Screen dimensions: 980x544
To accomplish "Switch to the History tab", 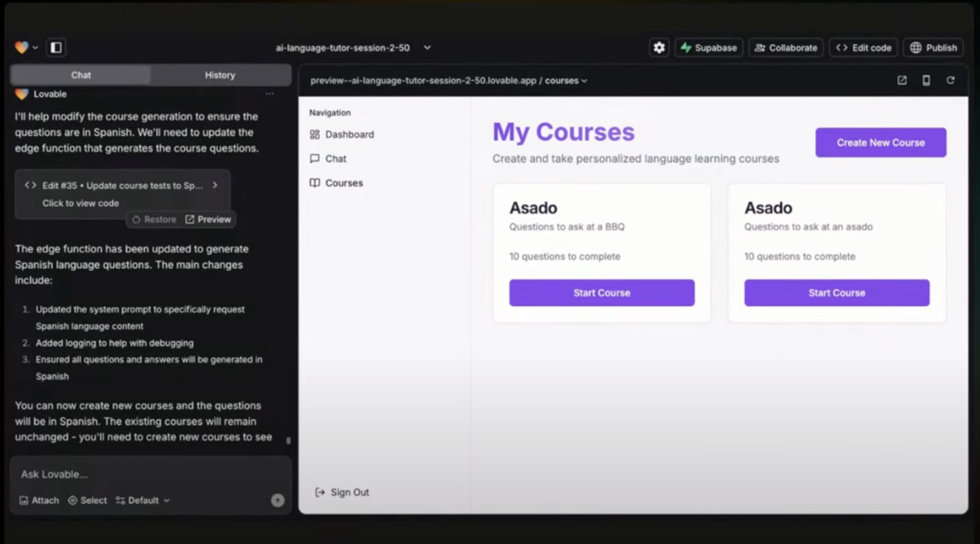I will [220, 75].
